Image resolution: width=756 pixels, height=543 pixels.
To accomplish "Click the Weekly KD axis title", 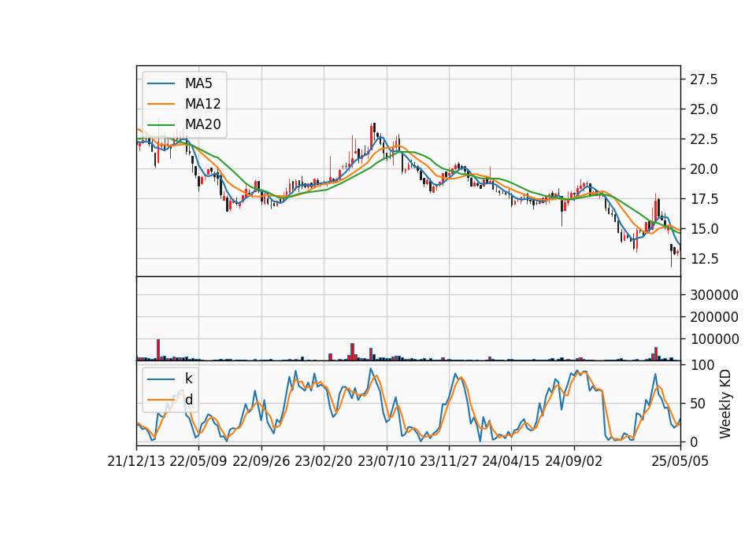I will point(724,404).
